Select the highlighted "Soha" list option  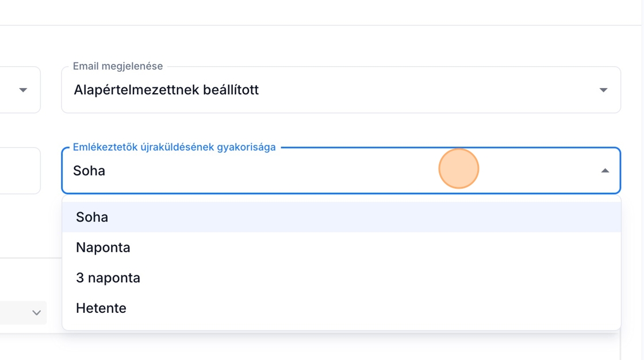pyautogui.click(x=92, y=217)
